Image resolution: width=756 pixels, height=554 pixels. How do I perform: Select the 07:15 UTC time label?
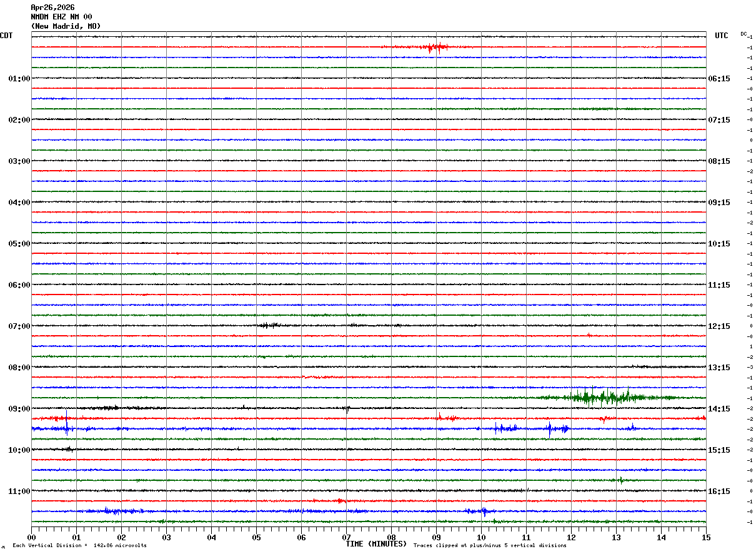point(719,120)
